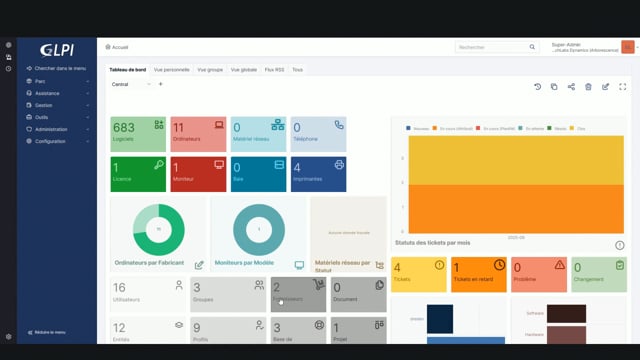The image size is (640, 360).
Task: Click the Moniteurs par Modèle donut chart
Action: point(259,229)
